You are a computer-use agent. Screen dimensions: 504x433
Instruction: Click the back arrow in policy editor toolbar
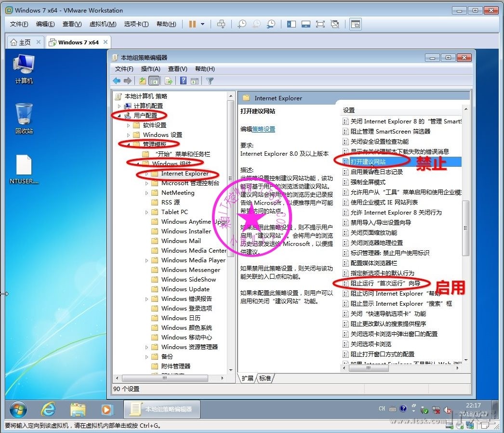[117, 81]
